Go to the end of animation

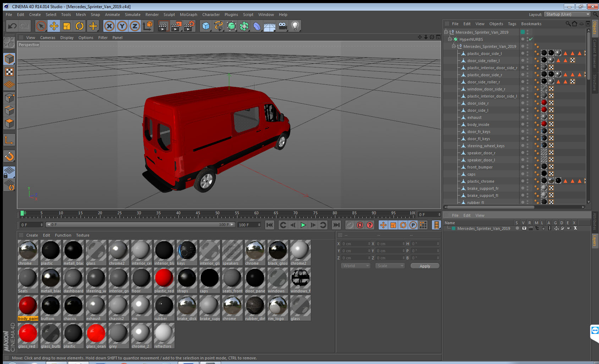coord(336,225)
